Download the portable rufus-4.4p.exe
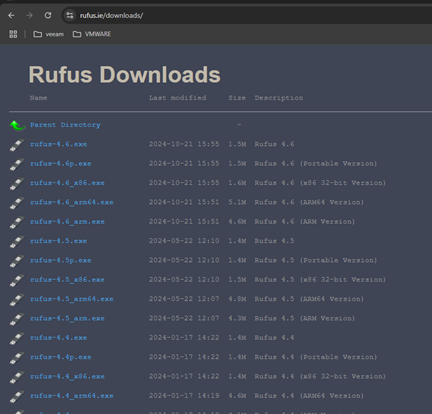 [x=61, y=357]
